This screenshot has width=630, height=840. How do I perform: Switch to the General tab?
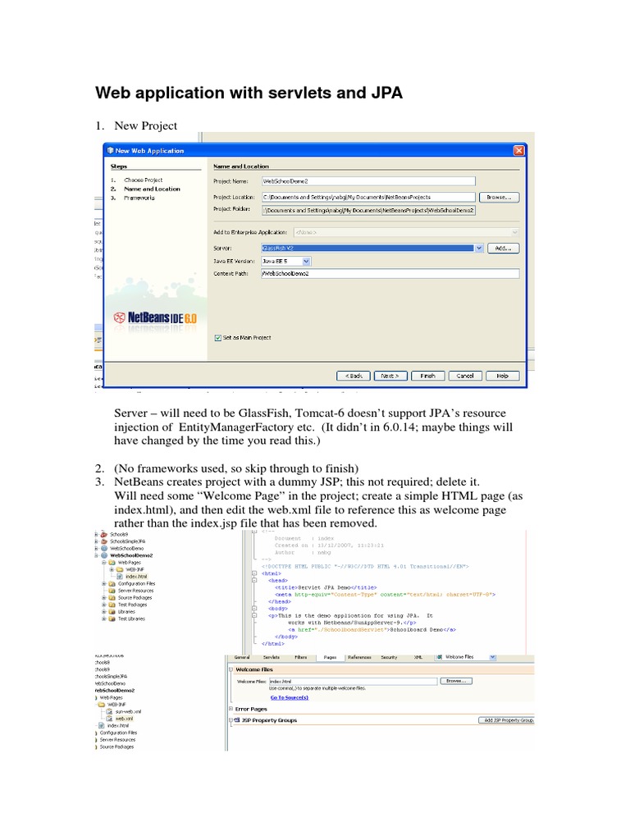click(x=242, y=657)
